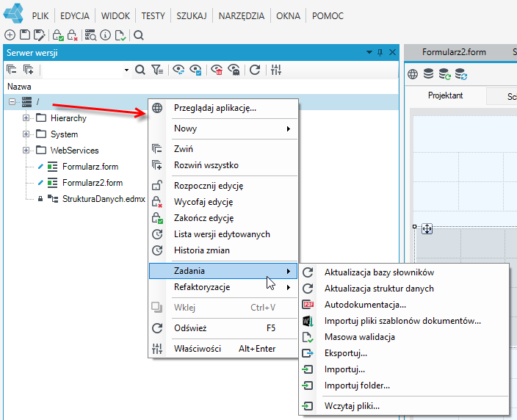Open Historia zmian entry
The image size is (517, 420).
click(223, 250)
